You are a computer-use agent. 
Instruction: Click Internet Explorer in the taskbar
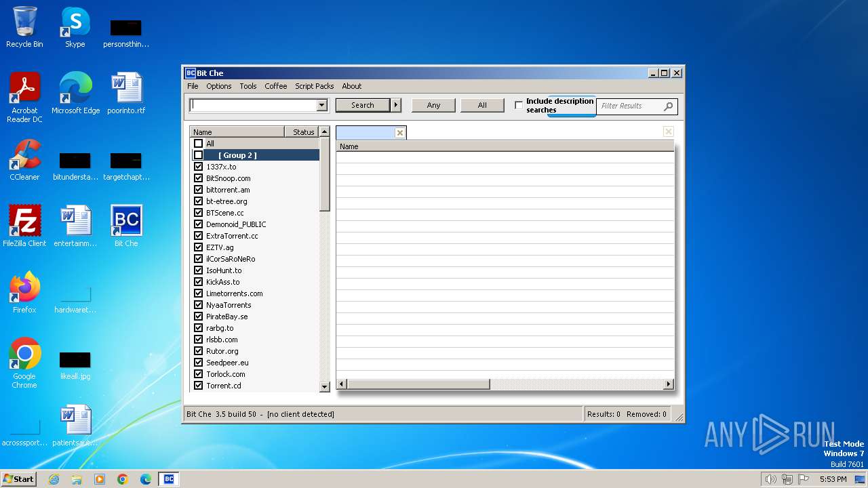point(54,479)
